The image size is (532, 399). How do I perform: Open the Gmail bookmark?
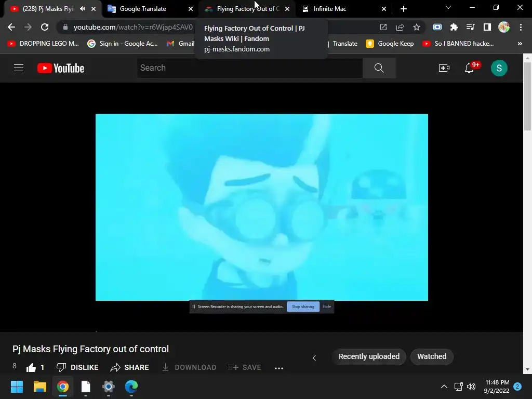tap(180, 44)
